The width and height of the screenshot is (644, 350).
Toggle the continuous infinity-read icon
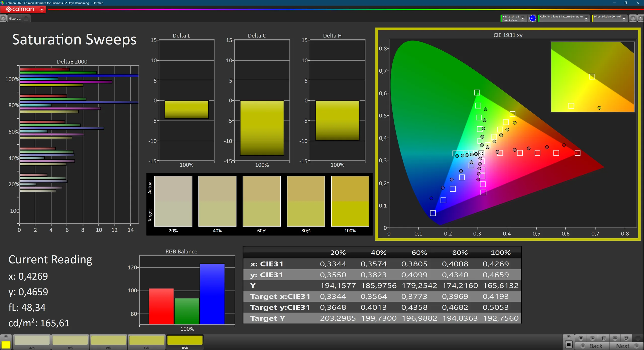point(615,338)
